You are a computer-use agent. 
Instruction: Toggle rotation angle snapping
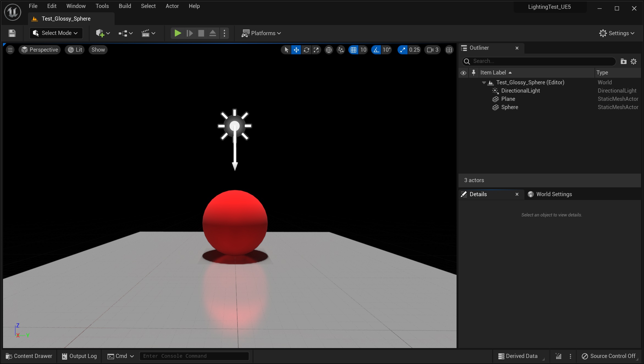[x=376, y=50]
